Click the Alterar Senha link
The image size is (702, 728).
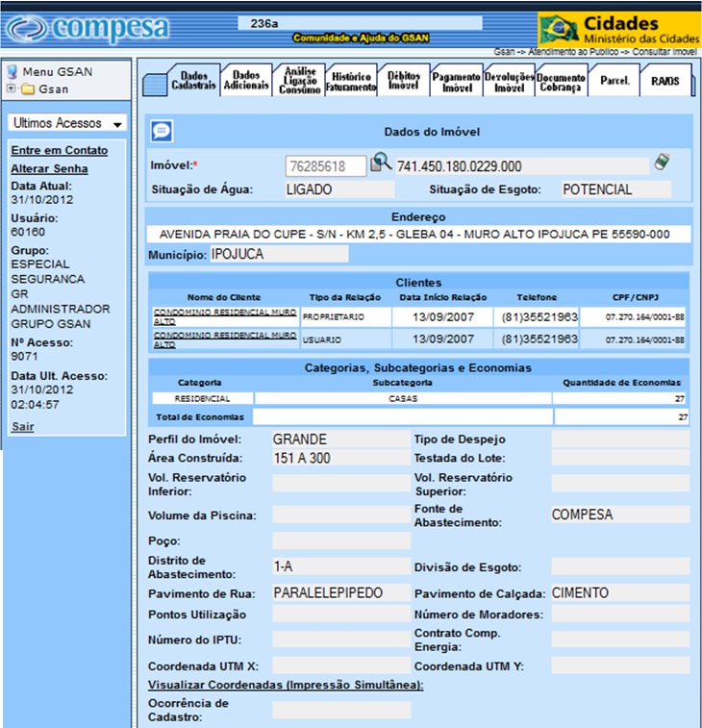click(49, 169)
